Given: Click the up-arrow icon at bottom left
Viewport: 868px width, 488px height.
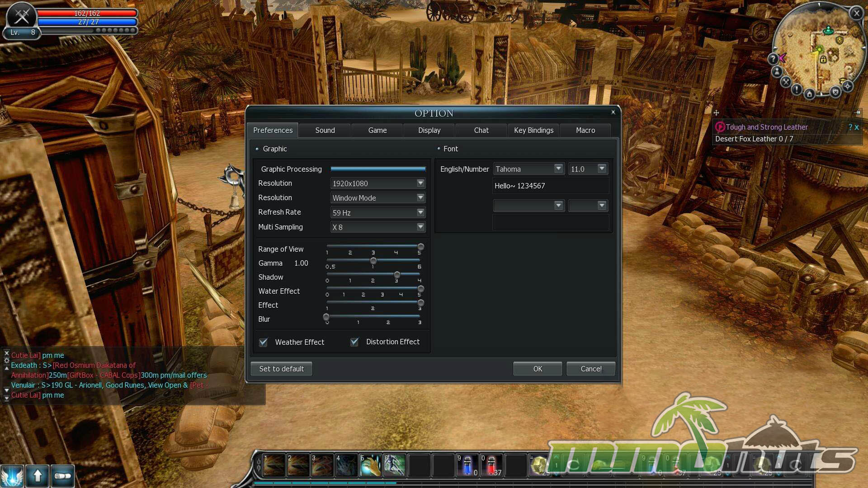Looking at the screenshot, I should point(38,476).
